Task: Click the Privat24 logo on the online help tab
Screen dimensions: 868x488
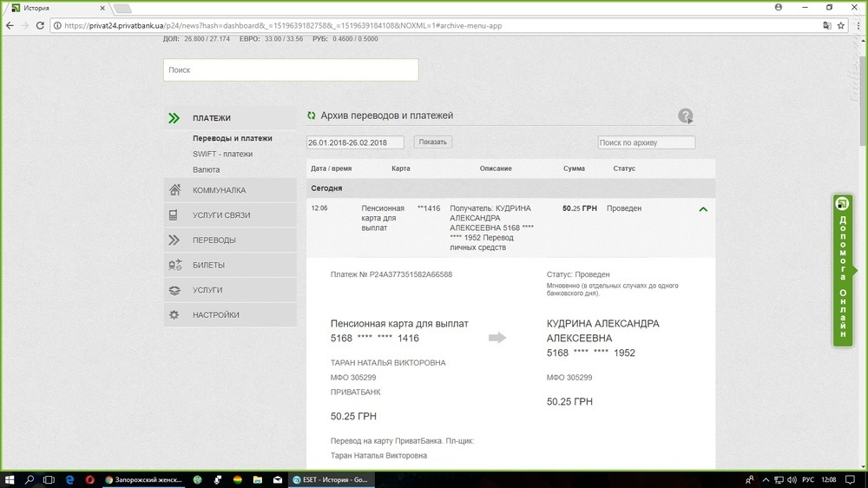Action: 843,203
